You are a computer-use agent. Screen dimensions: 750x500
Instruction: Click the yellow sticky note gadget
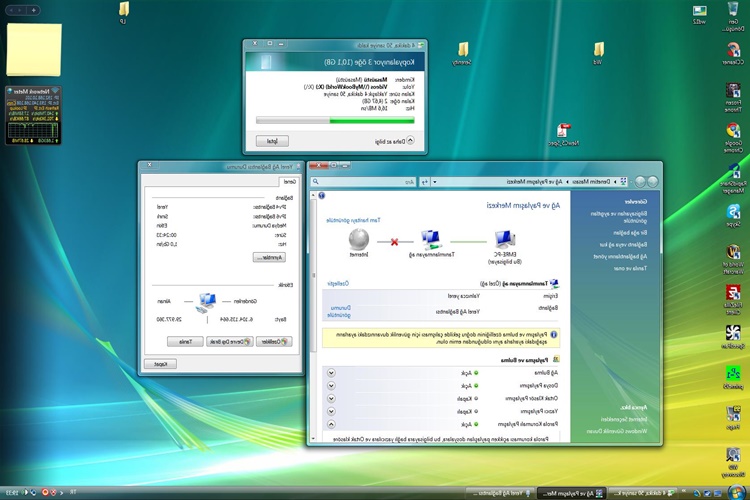pyautogui.click(x=34, y=50)
